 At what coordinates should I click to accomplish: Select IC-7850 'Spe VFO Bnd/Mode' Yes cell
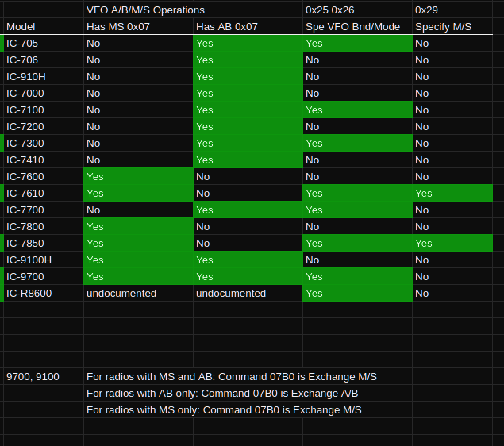357,244
